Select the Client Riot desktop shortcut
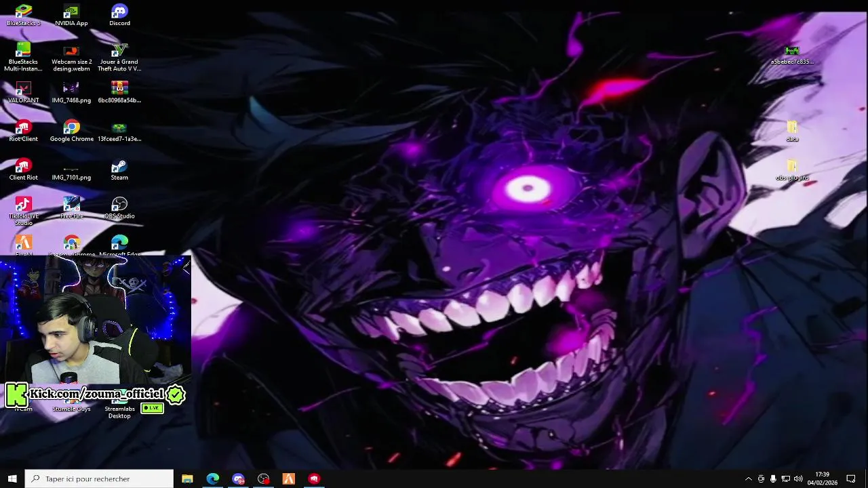 coord(24,169)
